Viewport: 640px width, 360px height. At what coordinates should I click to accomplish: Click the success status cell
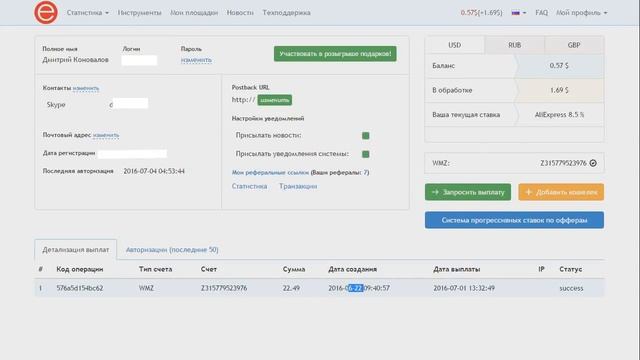[571, 288]
